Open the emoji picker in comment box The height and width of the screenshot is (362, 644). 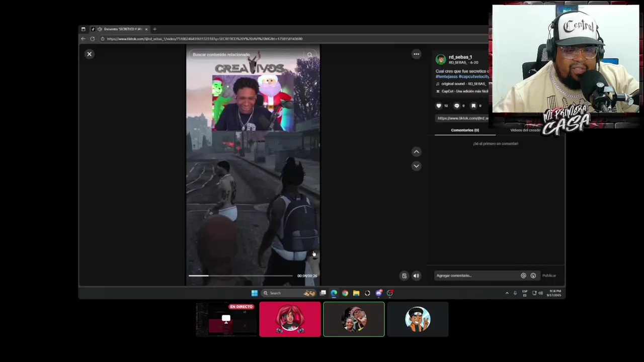tap(533, 276)
